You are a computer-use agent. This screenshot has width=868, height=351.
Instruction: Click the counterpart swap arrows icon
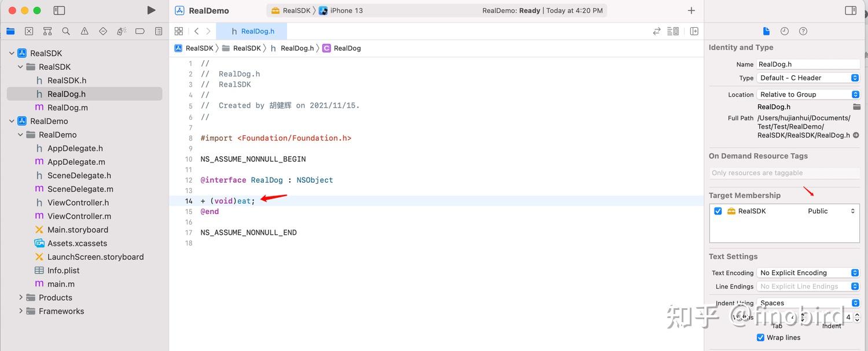tap(657, 31)
